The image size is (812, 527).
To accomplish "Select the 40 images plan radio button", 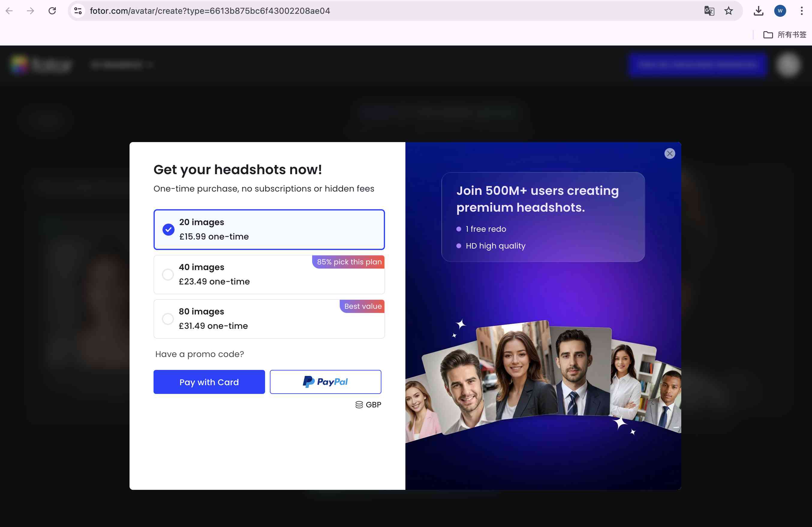I will 168,275.
